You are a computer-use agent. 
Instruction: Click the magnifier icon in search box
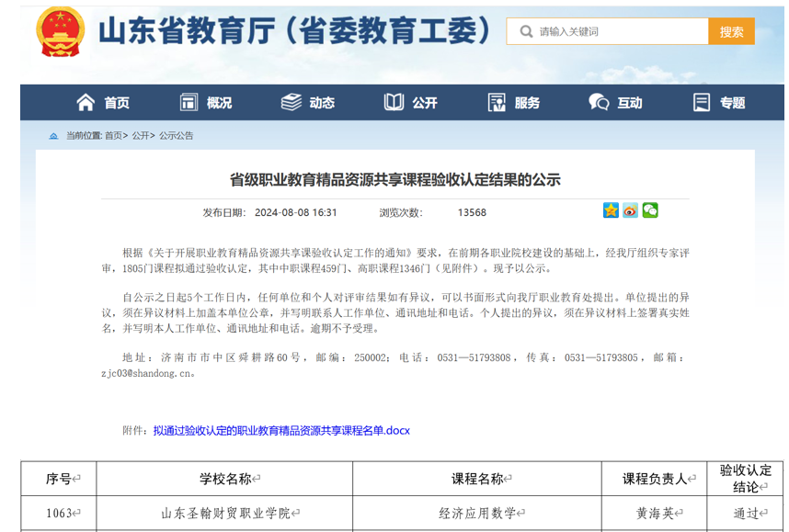click(526, 32)
